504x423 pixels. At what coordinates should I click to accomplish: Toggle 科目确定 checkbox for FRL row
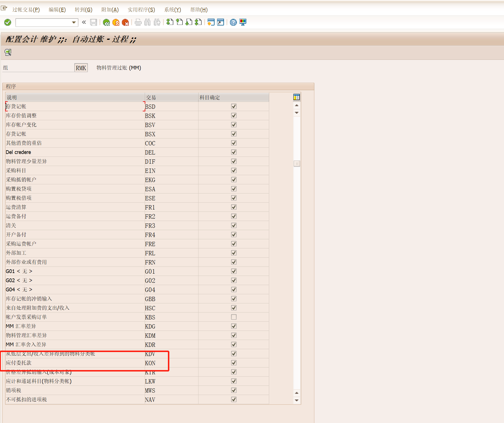[234, 253]
